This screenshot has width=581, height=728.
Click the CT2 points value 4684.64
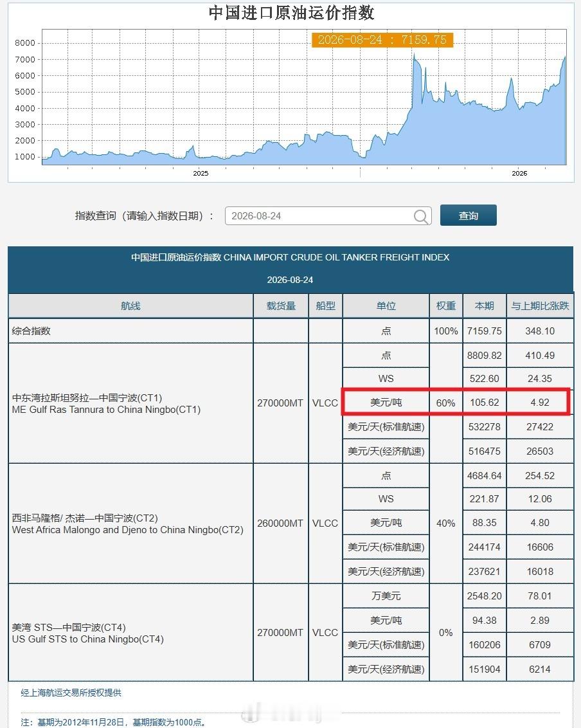[x=485, y=476]
